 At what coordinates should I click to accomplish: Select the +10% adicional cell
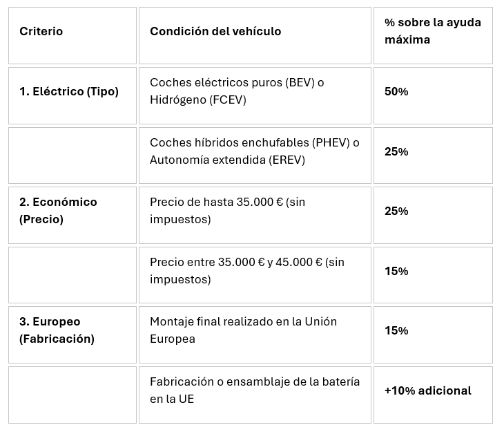point(433,395)
